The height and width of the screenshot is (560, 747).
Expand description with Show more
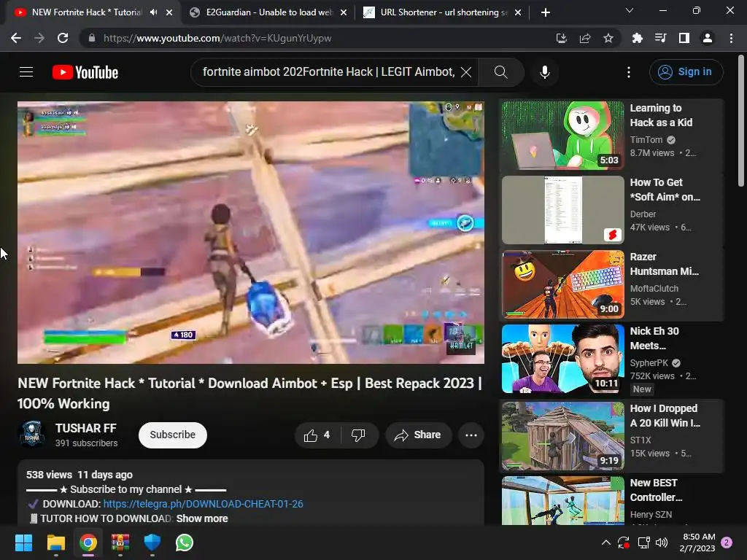202,518
